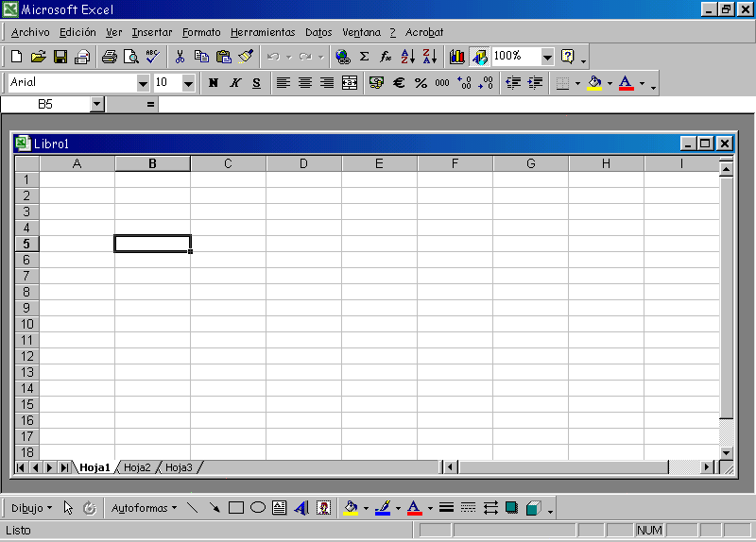Viewport: 756px width, 542px height.
Task: Toggle right alignment
Action: (x=327, y=83)
